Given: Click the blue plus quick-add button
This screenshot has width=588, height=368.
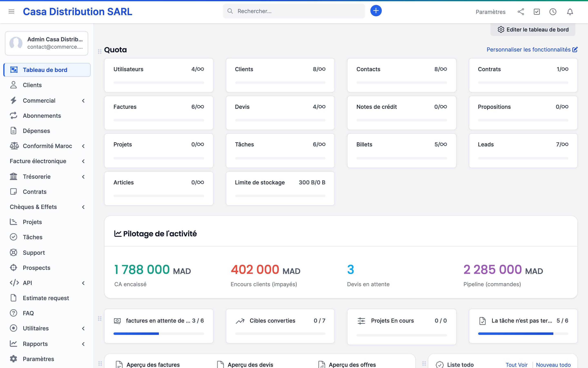Looking at the screenshot, I should pyautogui.click(x=376, y=11).
